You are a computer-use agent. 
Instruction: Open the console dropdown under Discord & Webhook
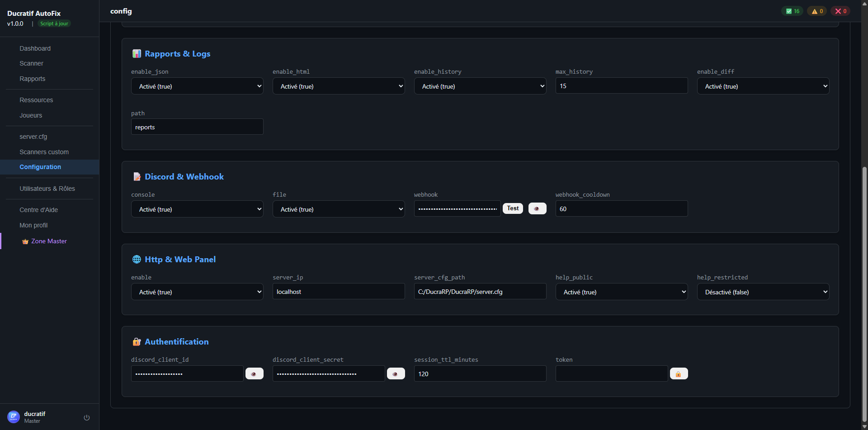(197, 209)
